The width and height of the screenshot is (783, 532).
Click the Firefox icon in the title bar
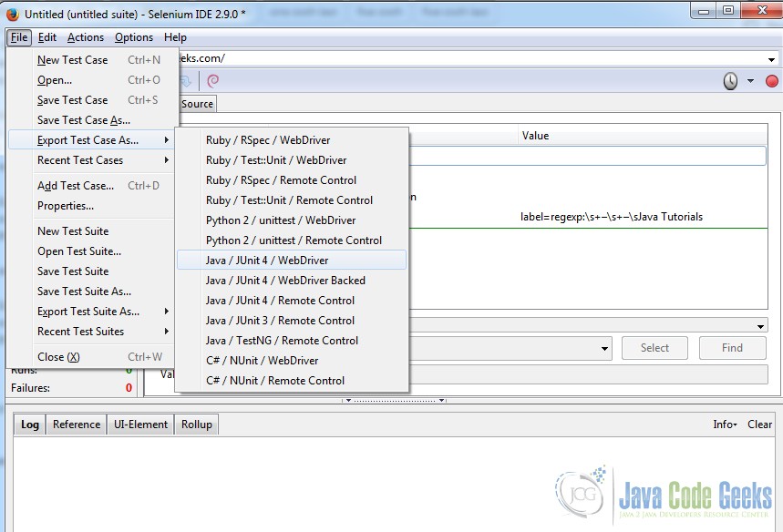point(12,14)
